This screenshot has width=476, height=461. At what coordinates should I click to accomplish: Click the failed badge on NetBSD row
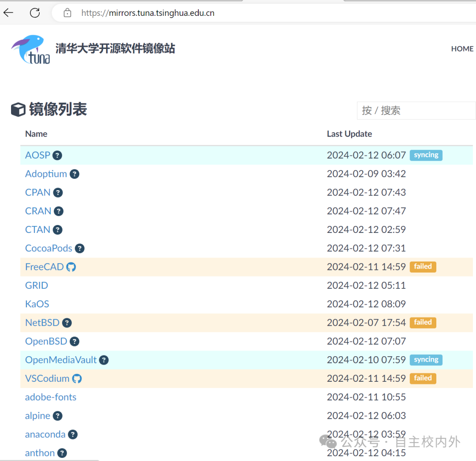point(423,322)
